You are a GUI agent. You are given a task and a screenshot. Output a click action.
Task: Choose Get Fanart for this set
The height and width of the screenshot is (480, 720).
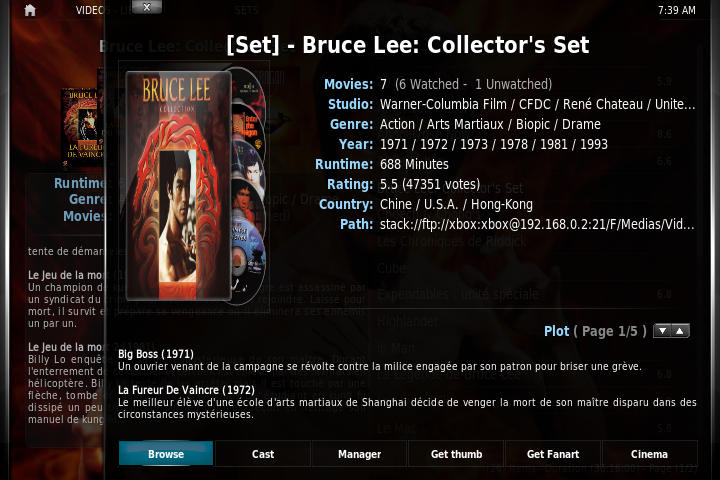[x=553, y=454]
